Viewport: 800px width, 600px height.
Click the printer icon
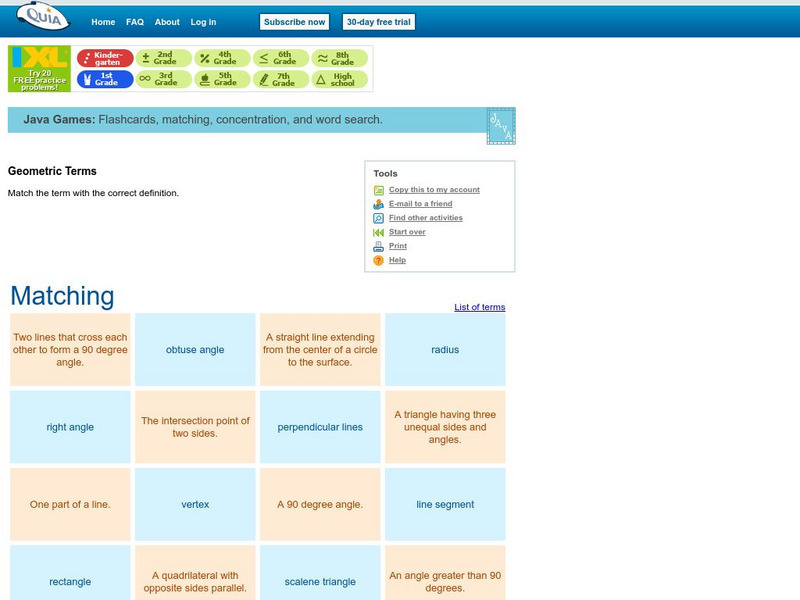[379, 246]
